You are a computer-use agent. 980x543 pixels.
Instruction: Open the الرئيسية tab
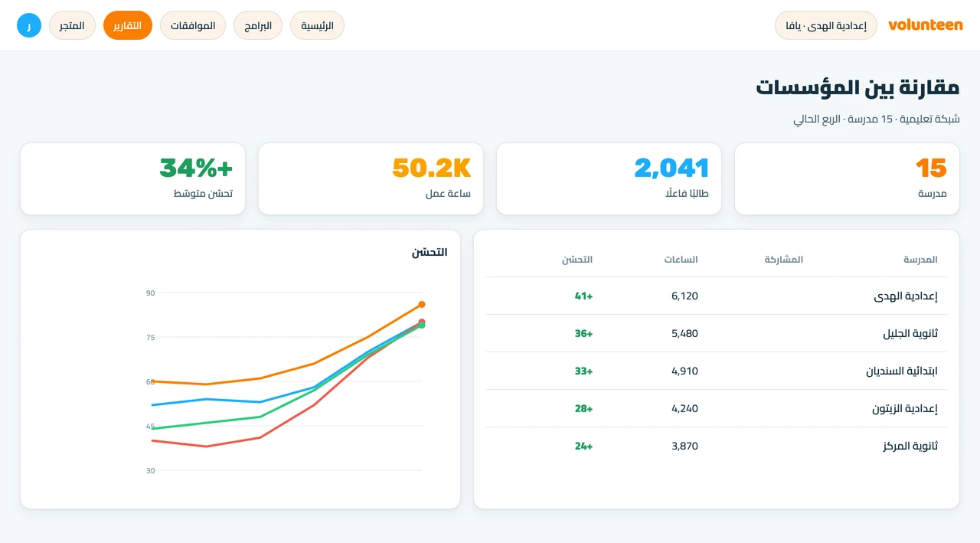317,25
